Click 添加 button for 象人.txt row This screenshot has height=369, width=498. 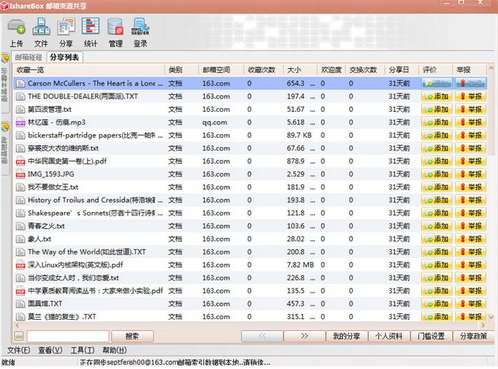coord(437,239)
